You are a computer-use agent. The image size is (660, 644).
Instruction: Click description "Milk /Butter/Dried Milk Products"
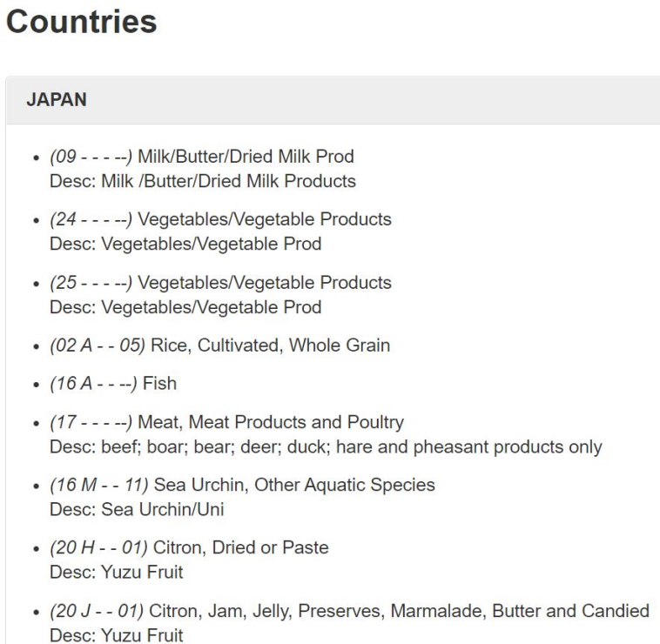pos(204,181)
